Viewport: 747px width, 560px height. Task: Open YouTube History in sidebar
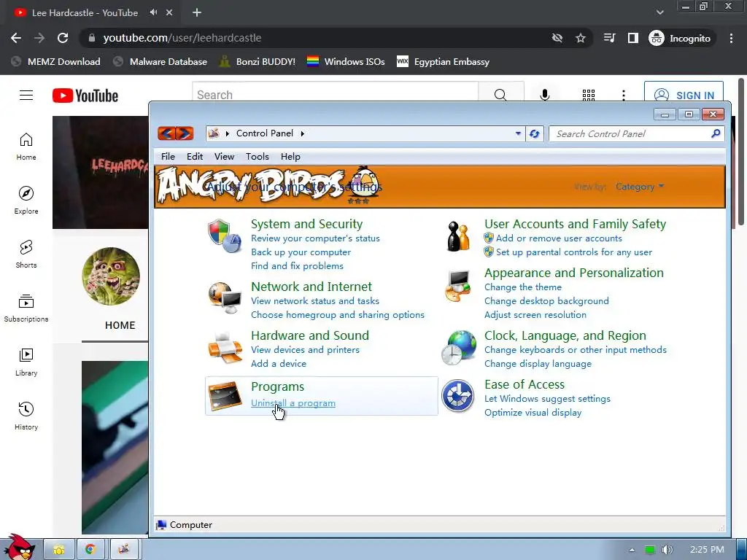(x=26, y=416)
